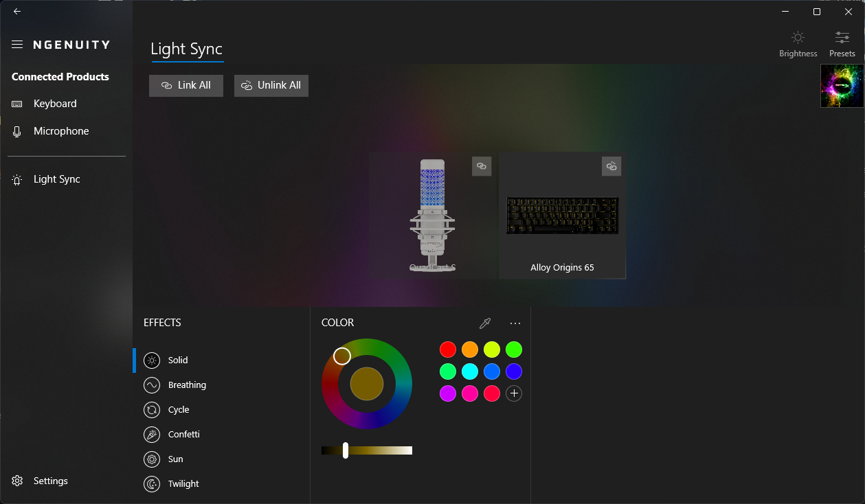Pick the azure blue swatch

[x=492, y=371]
